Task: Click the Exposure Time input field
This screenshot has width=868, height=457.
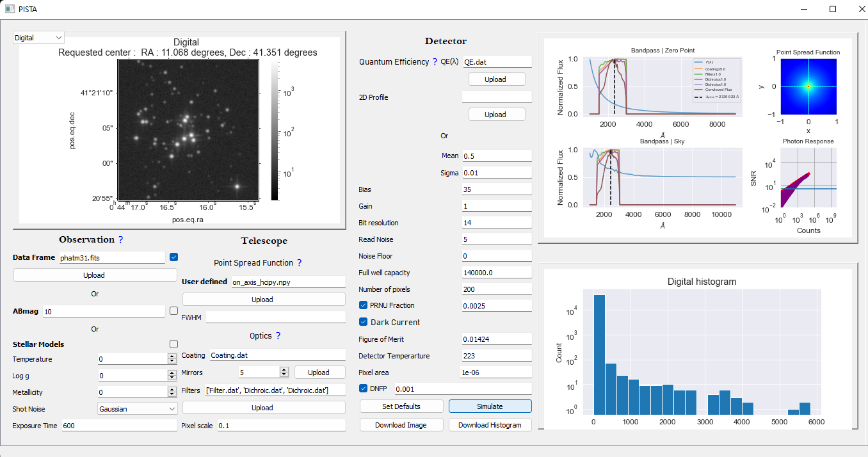Action: coord(119,426)
